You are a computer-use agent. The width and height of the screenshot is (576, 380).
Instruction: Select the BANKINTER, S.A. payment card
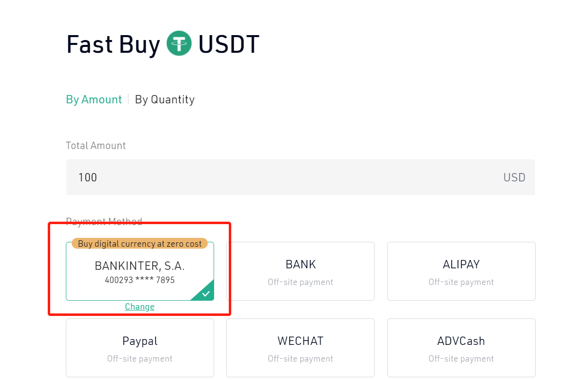(140, 271)
